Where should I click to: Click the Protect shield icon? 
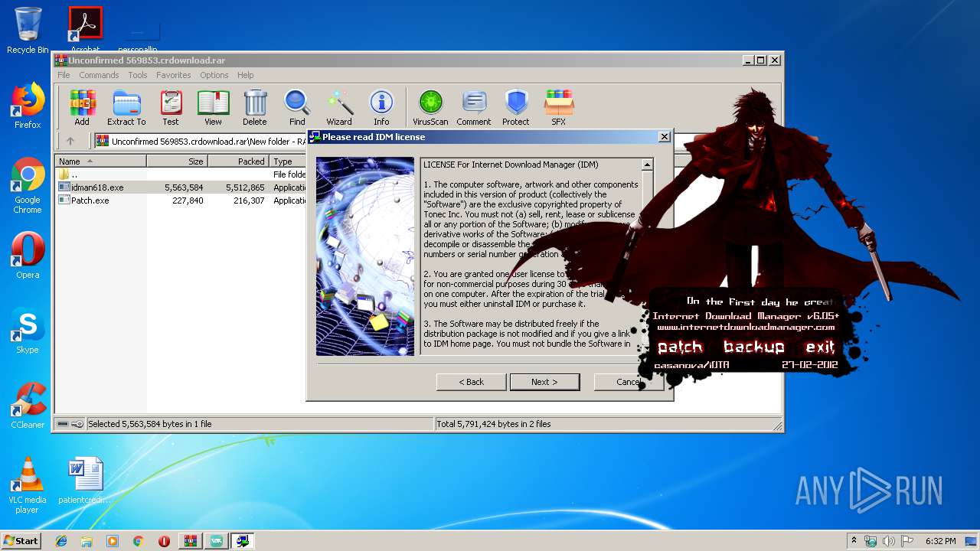click(516, 107)
